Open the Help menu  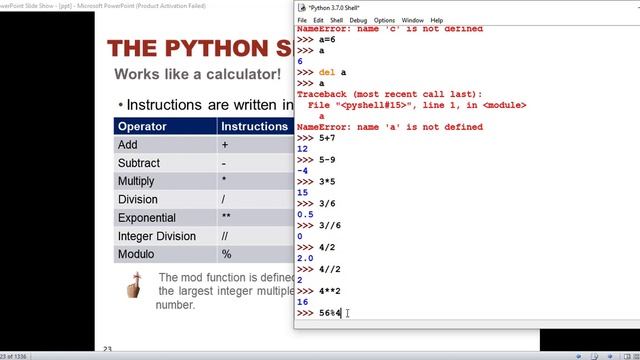[x=436, y=20]
